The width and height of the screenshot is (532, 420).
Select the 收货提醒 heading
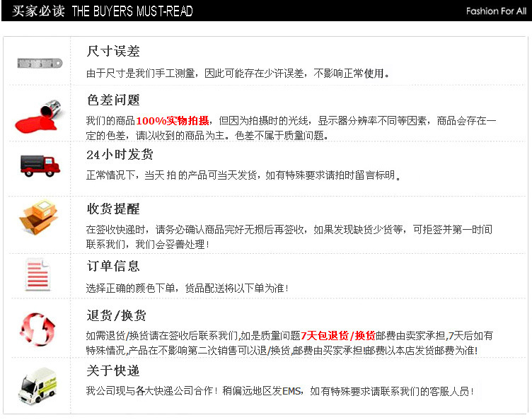[x=113, y=209]
